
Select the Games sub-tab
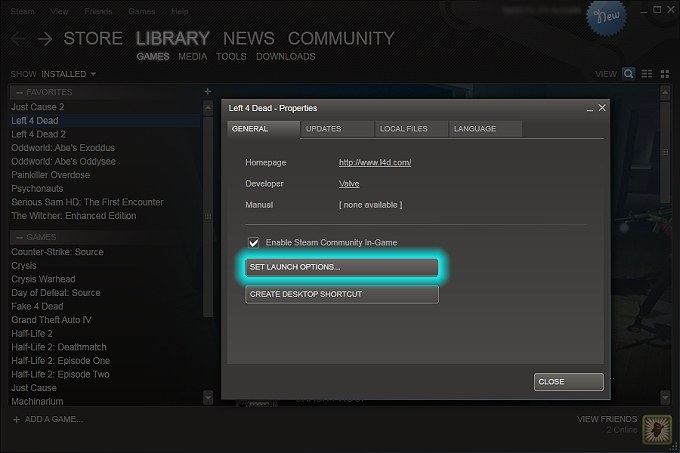point(153,57)
